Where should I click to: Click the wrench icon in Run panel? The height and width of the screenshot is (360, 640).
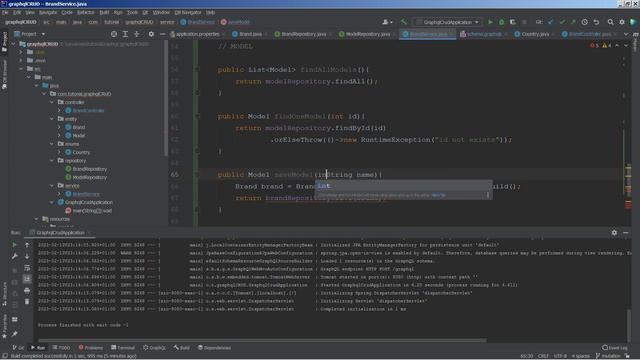point(15,256)
